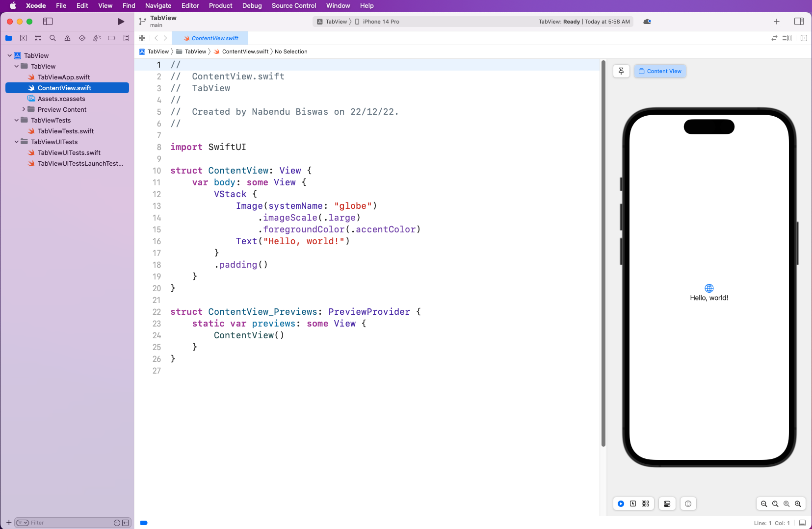Image resolution: width=812 pixels, height=529 pixels.
Task: Open the TabView scheme selector
Action: pos(332,22)
